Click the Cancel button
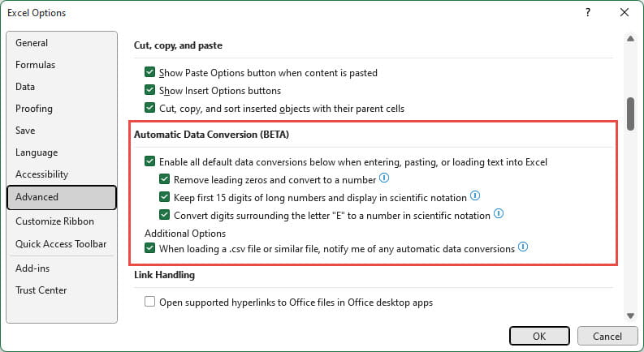Image resolution: width=644 pixels, height=352 pixels. 607,336
